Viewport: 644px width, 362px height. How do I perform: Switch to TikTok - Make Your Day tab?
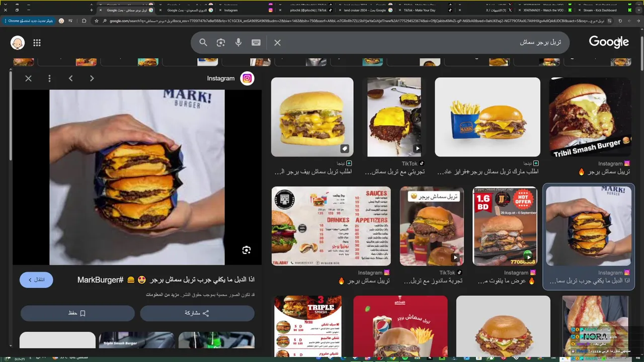click(425, 10)
